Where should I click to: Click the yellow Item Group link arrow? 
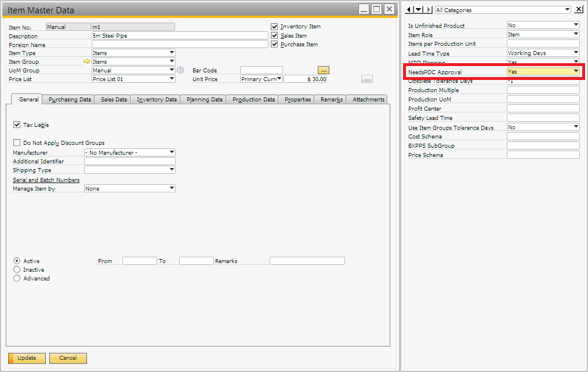(87, 61)
